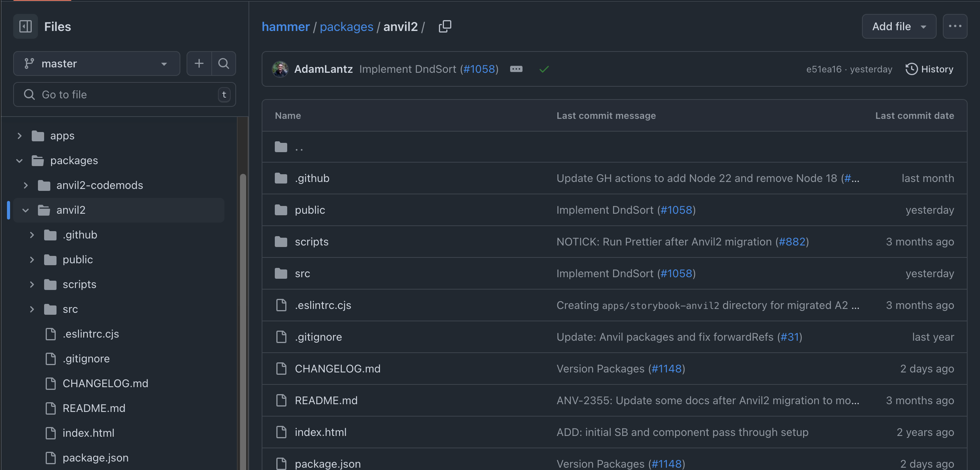Open the master branch dropdown
The height and width of the screenshot is (470, 980).
pyautogui.click(x=97, y=63)
